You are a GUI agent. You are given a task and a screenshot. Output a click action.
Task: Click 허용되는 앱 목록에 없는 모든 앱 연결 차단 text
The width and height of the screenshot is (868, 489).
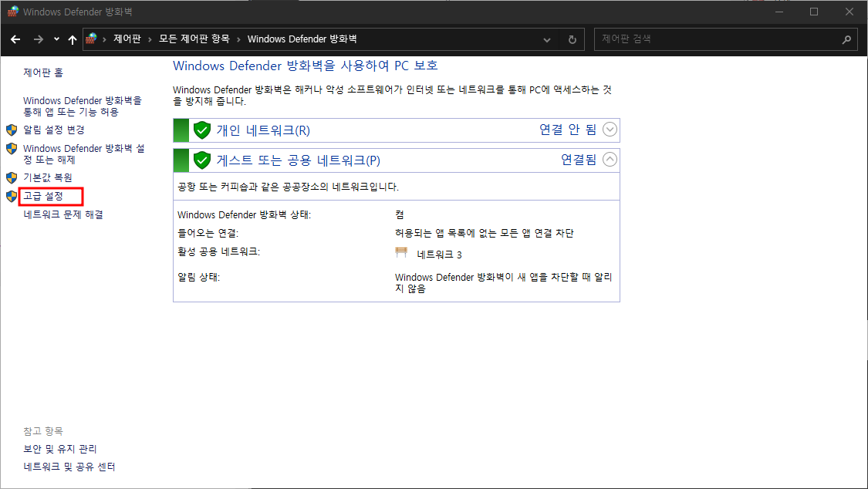pyautogui.click(x=485, y=234)
